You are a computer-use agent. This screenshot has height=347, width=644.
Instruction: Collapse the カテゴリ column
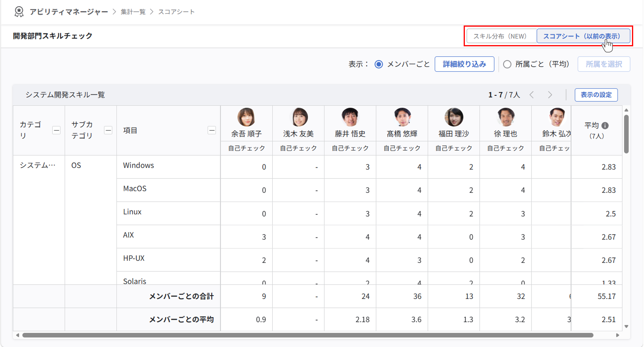[56, 130]
